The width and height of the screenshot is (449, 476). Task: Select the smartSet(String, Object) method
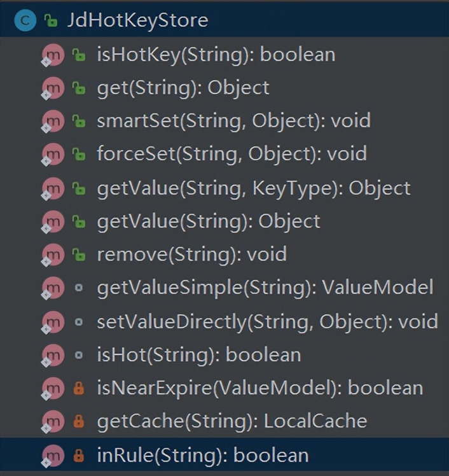pyautogui.click(x=233, y=121)
